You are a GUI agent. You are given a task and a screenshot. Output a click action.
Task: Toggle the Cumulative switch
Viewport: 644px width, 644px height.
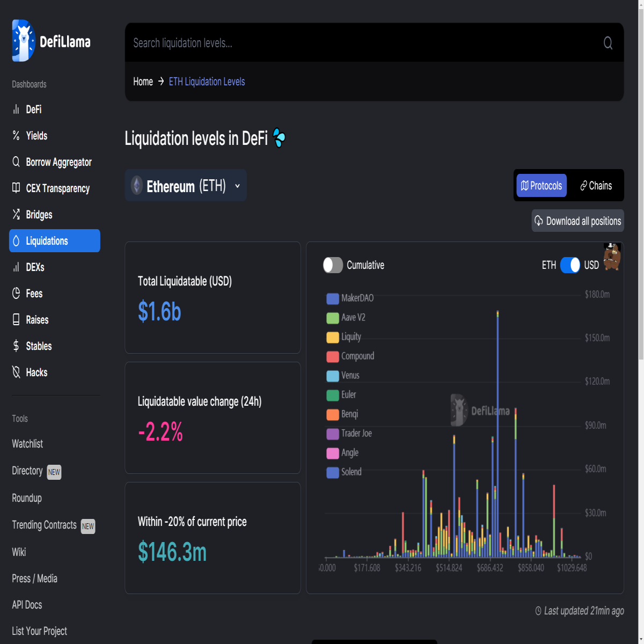(x=333, y=265)
